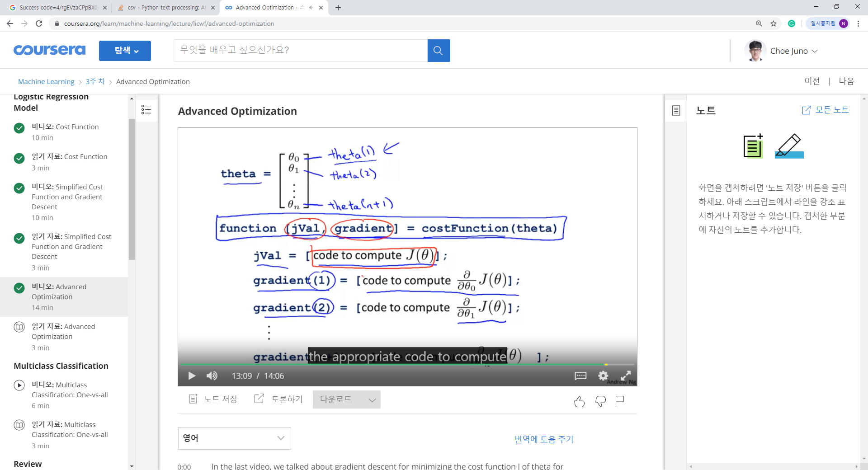Screen dimensions: 868x470
Task: Reload the page
Action: [39, 23]
